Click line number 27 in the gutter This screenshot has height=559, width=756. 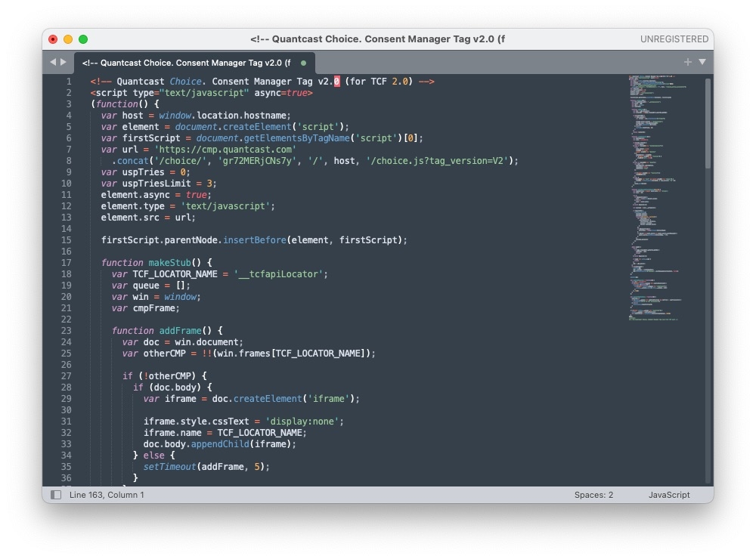(66, 376)
